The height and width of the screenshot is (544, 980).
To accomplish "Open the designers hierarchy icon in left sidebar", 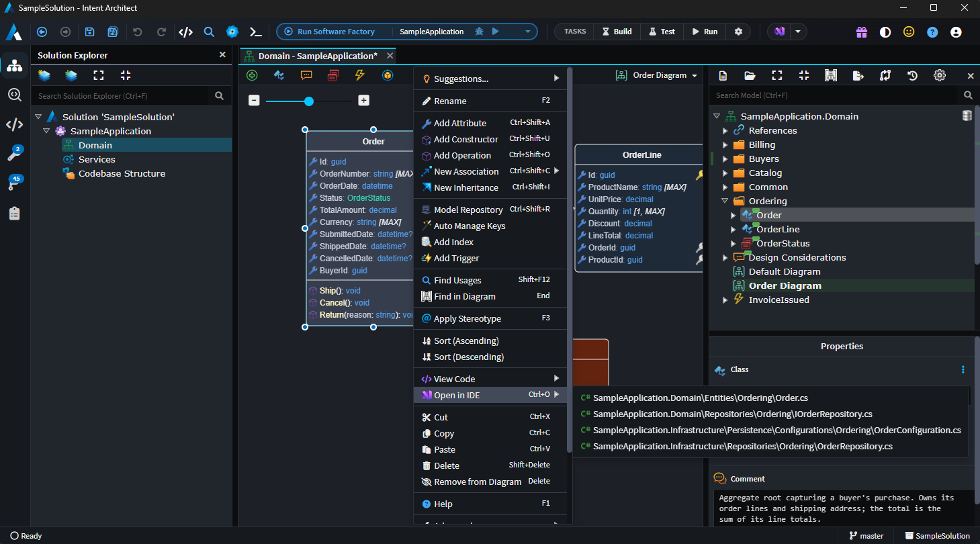I will pyautogui.click(x=15, y=66).
